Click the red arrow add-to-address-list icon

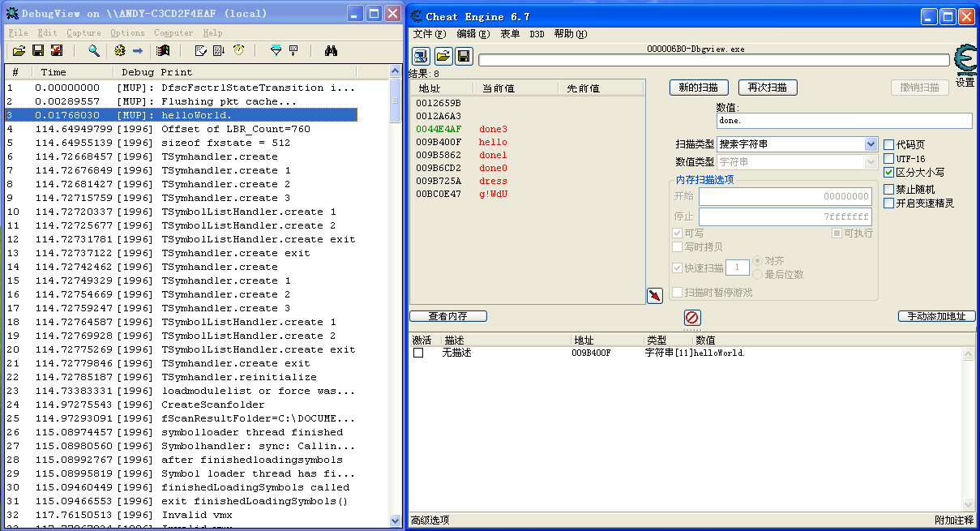click(655, 296)
